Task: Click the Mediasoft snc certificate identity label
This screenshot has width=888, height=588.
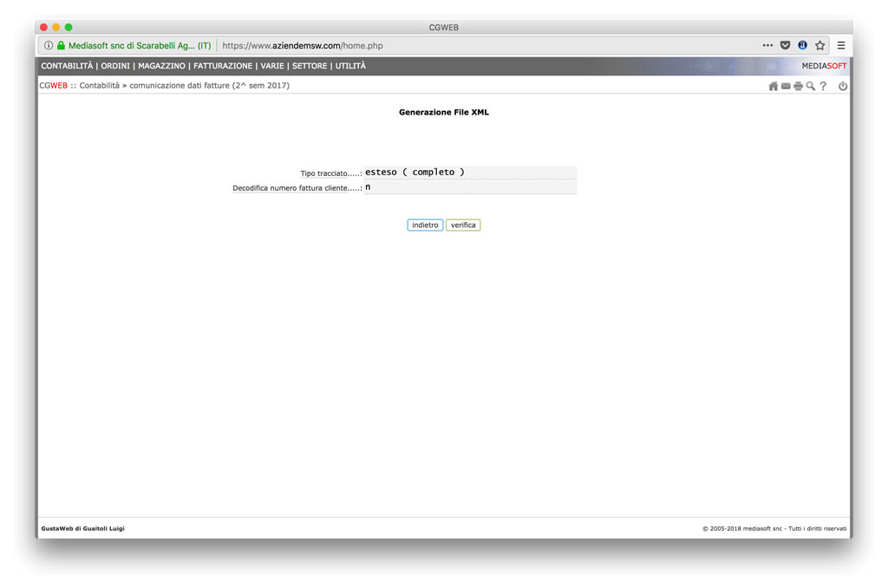Action: pos(140,46)
